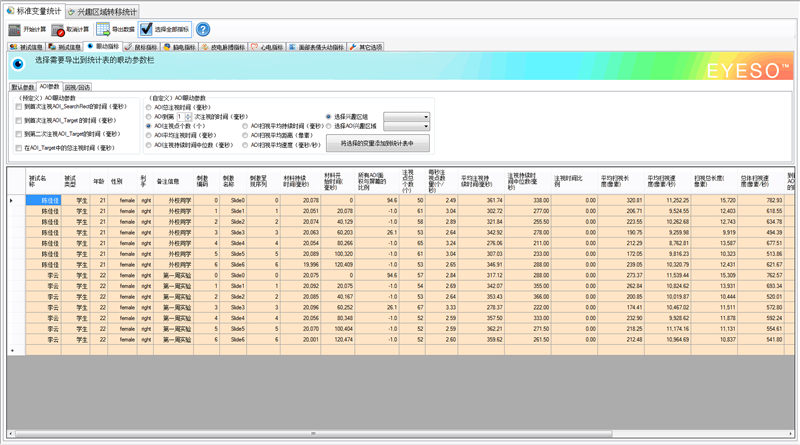Switch to 标准变量统计 main tab
The height and width of the screenshot is (445, 800).
(34, 11)
